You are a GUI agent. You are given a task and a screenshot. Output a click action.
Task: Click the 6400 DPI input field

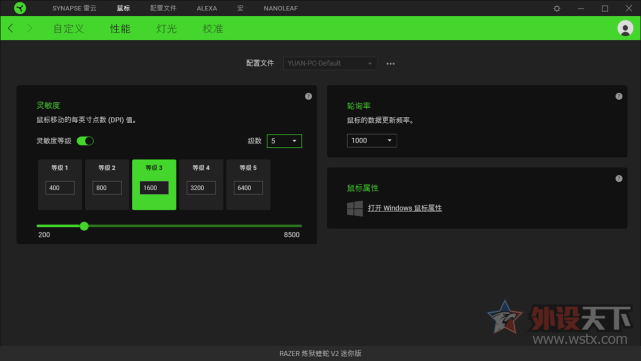point(248,188)
